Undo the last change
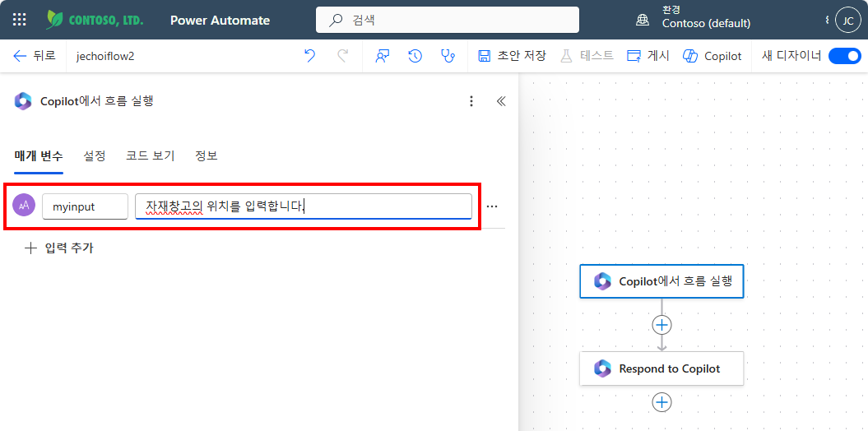The image size is (868, 431). pyautogui.click(x=310, y=55)
